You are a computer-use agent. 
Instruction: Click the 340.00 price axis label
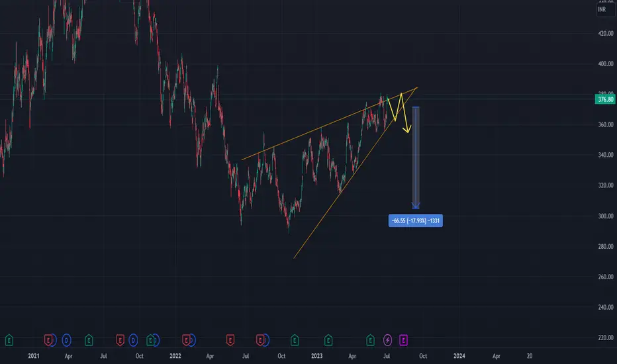click(x=606, y=155)
